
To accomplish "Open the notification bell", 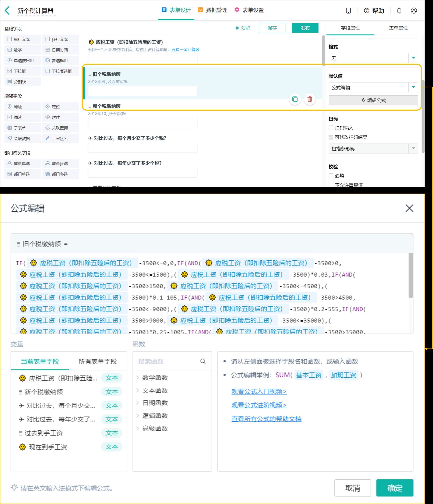I will click(x=399, y=10).
